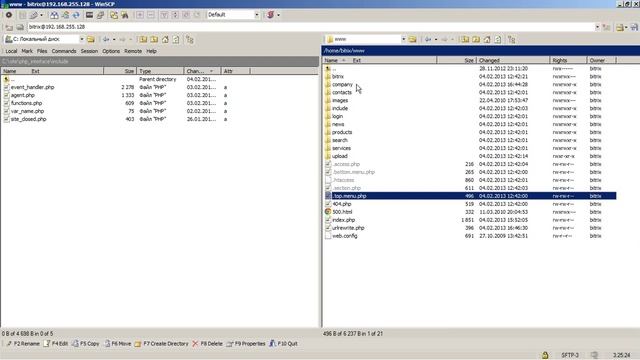Screen dimensions: 640x360
Task: Select urlrewrite.php in remote panel
Action: click(x=348, y=228)
